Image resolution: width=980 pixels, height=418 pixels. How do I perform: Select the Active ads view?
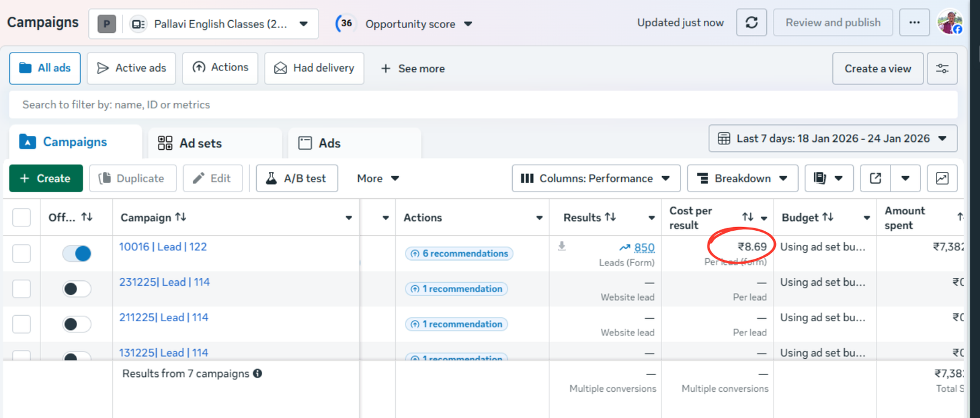point(131,68)
